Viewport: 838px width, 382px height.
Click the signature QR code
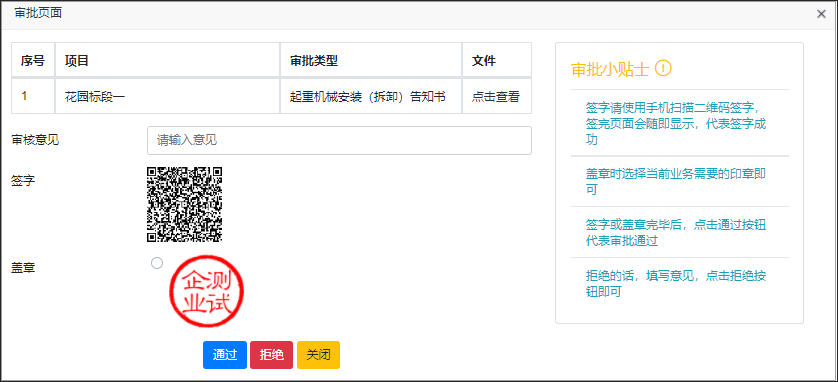click(184, 204)
